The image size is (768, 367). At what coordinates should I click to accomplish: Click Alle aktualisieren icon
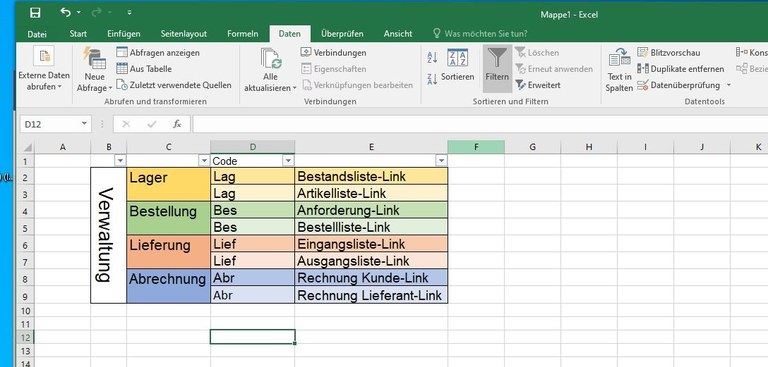point(270,59)
